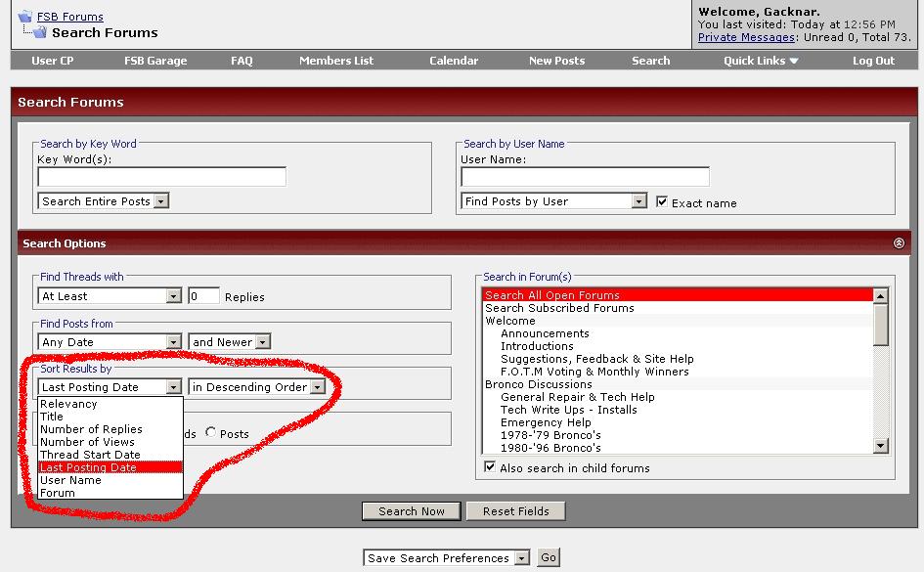Screen dimensions: 924x572
Task: Expand the Quick Links menu
Action: (761, 61)
